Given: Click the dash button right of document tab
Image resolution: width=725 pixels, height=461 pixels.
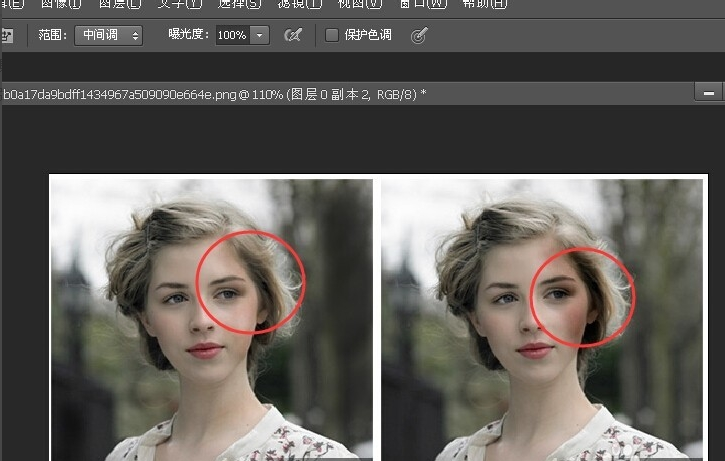Looking at the screenshot, I should pos(708,93).
